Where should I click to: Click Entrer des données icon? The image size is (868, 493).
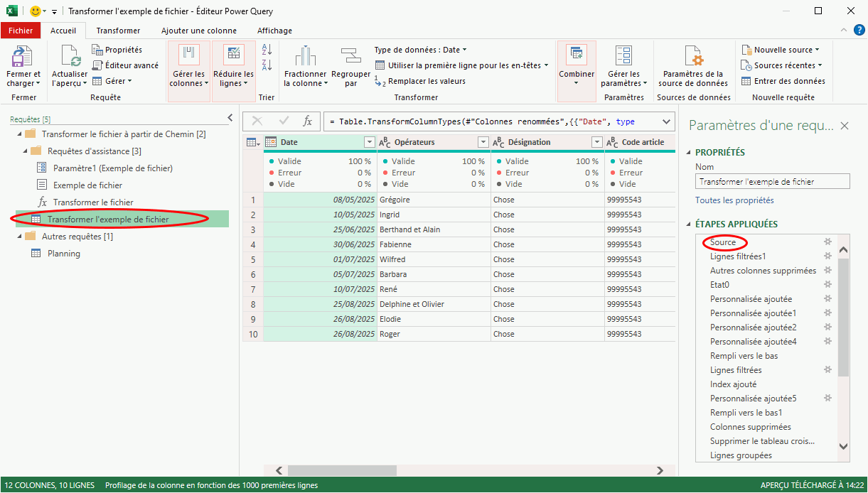pyautogui.click(x=746, y=81)
